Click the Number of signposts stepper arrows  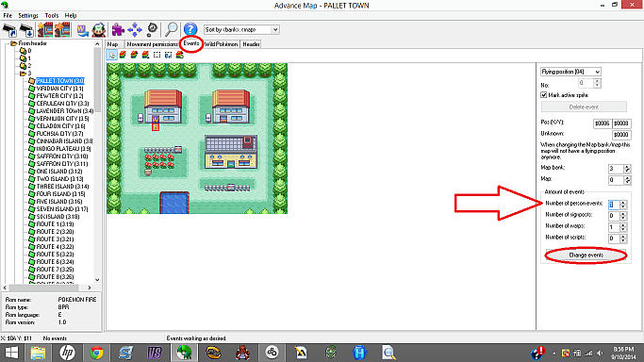623,216
